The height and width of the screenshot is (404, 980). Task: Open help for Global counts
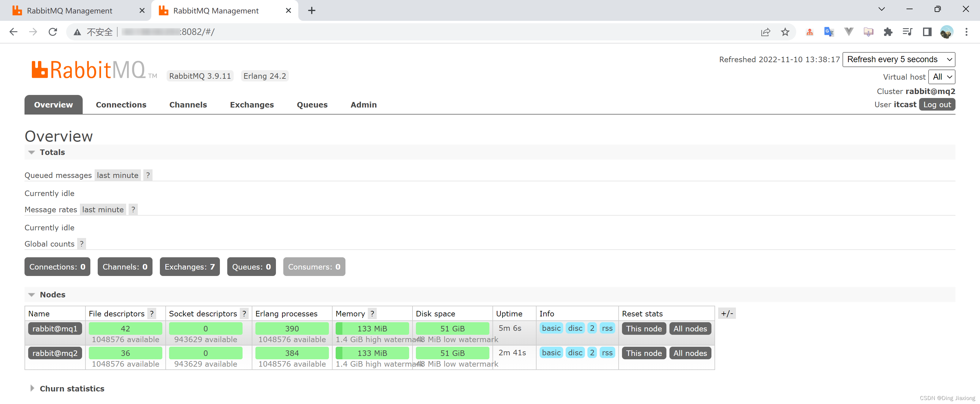[81, 244]
